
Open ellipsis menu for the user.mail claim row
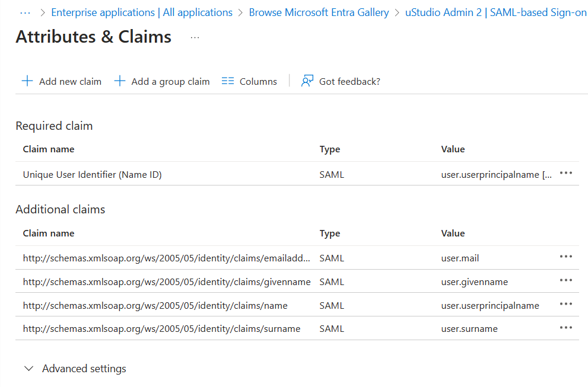coord(565,257)
